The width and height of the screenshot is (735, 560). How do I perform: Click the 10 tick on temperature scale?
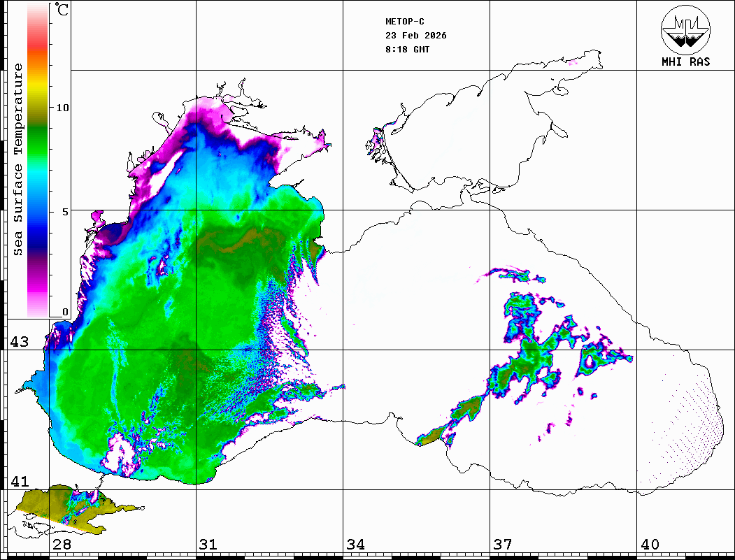(x=63, y=108)
